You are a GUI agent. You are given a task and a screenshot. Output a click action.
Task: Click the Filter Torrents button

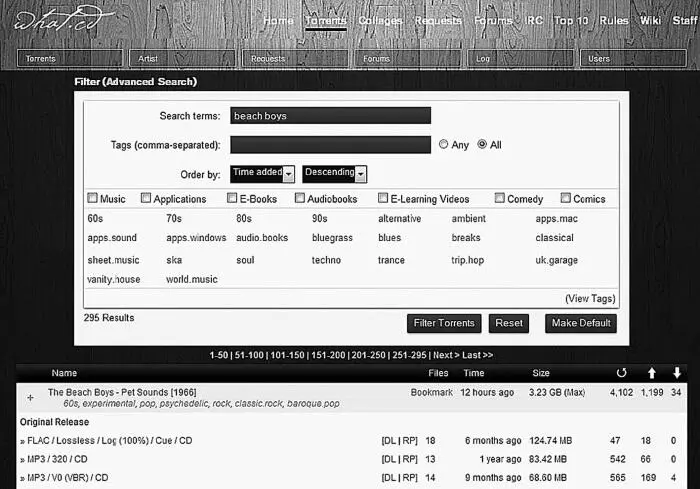point(444,323)
